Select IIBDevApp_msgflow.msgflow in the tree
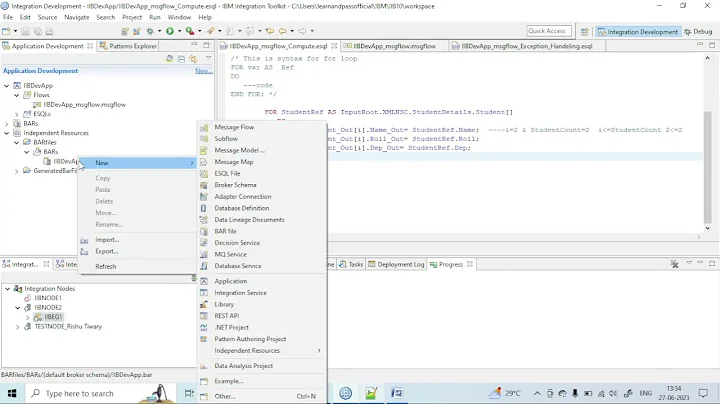The height and width of the screenshot is (404, 720). pos(84,105)
